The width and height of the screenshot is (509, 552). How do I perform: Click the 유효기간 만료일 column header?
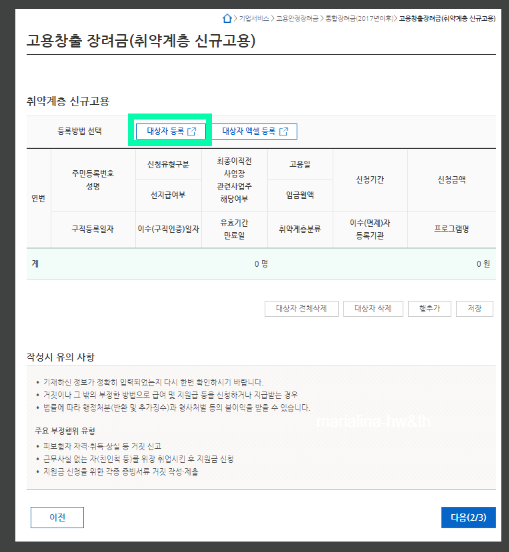pos(234,229)
